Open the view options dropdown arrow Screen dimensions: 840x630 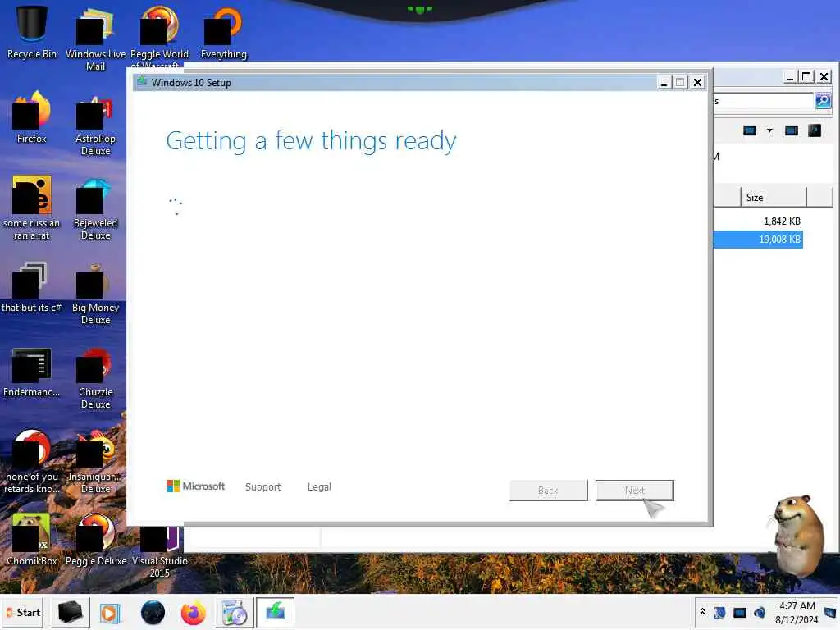(x=769, y=130)
